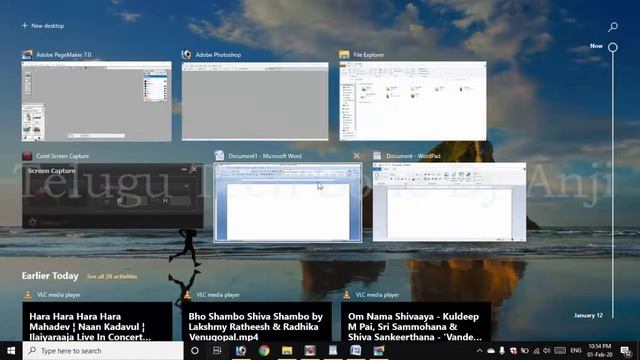Open See all 20 activities link
The image size is (640, 360).
(x=112, y=277)
